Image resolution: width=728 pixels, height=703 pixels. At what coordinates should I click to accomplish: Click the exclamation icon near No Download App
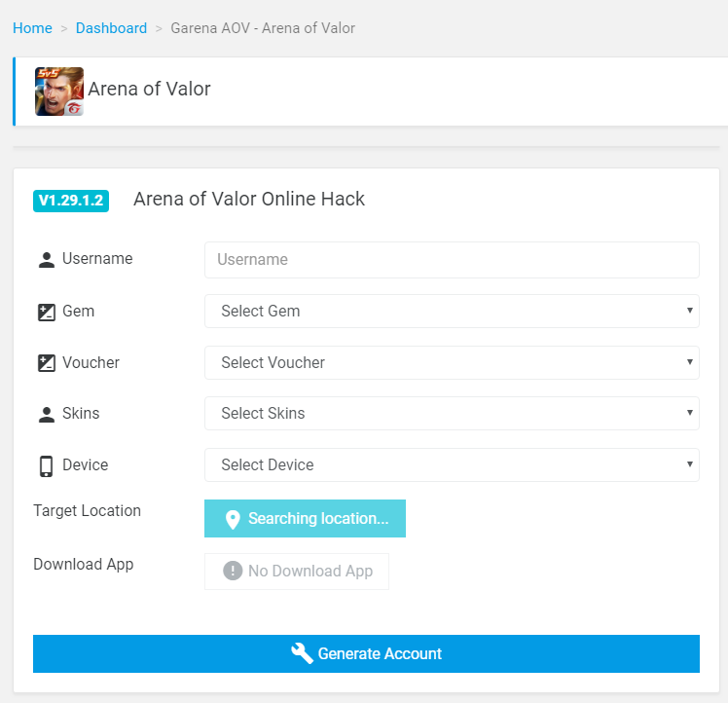pos(233,571)
